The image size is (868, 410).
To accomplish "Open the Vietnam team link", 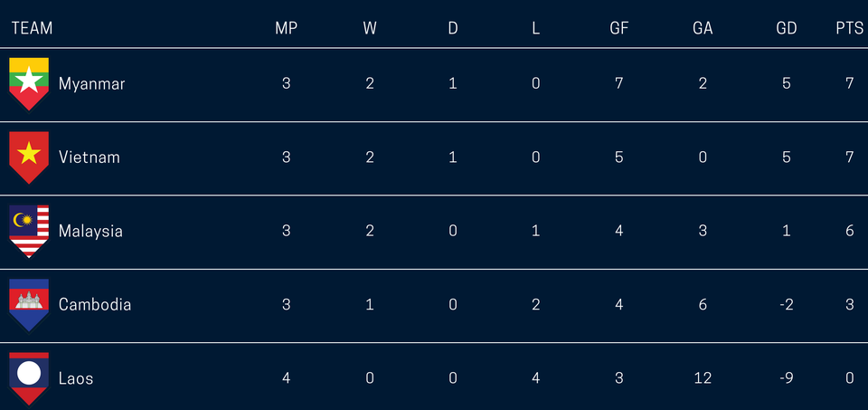I will 89,157.
